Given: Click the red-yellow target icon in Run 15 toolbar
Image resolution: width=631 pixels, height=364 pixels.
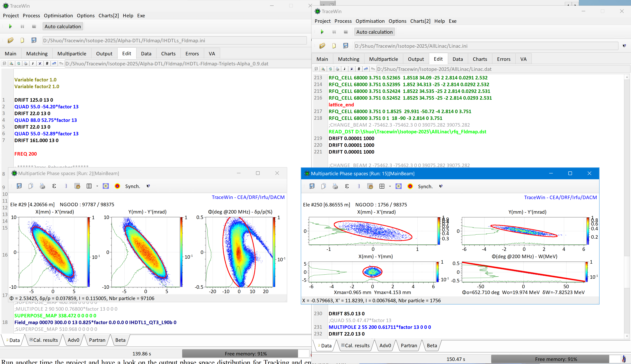Looking at the screenshot, I should pyautogui.click(x=410, y=186).
